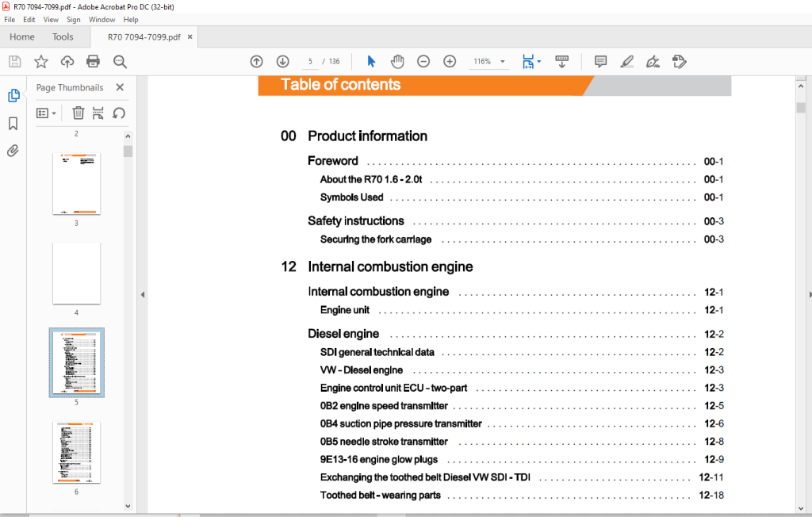Open the Attachments paperclip panel

pos(13,151)
